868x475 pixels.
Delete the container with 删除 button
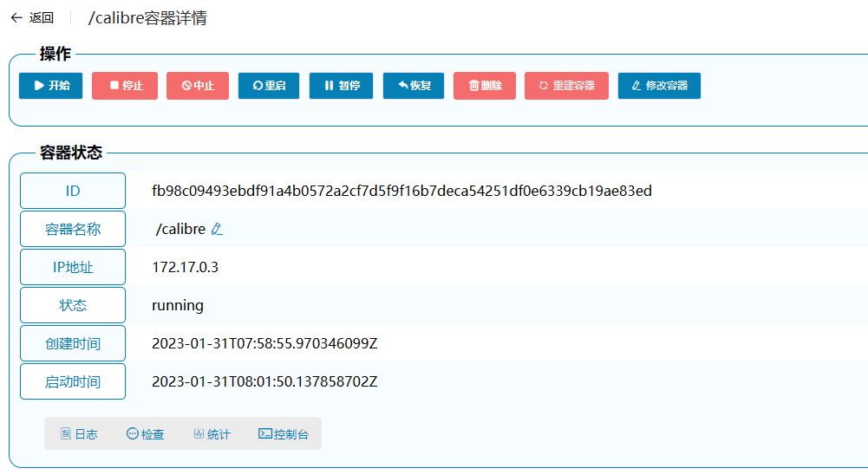pyautogui.click(x=485, y=86)
